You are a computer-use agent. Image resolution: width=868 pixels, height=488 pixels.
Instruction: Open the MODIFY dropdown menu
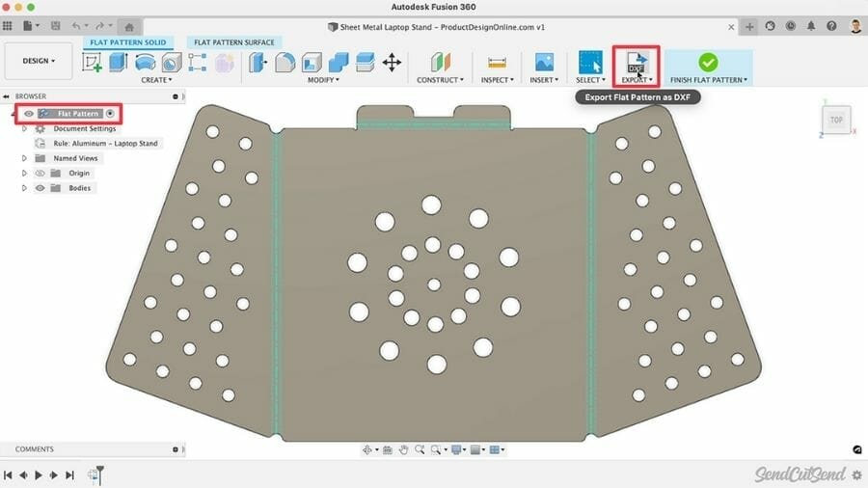tap(323, 80)
